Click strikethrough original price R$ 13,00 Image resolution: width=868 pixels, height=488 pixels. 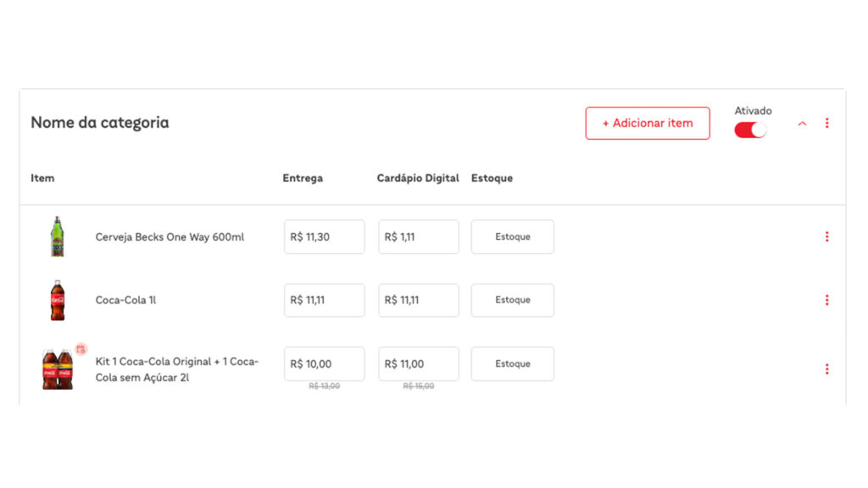pyautogui.click(x=325, y=386)
